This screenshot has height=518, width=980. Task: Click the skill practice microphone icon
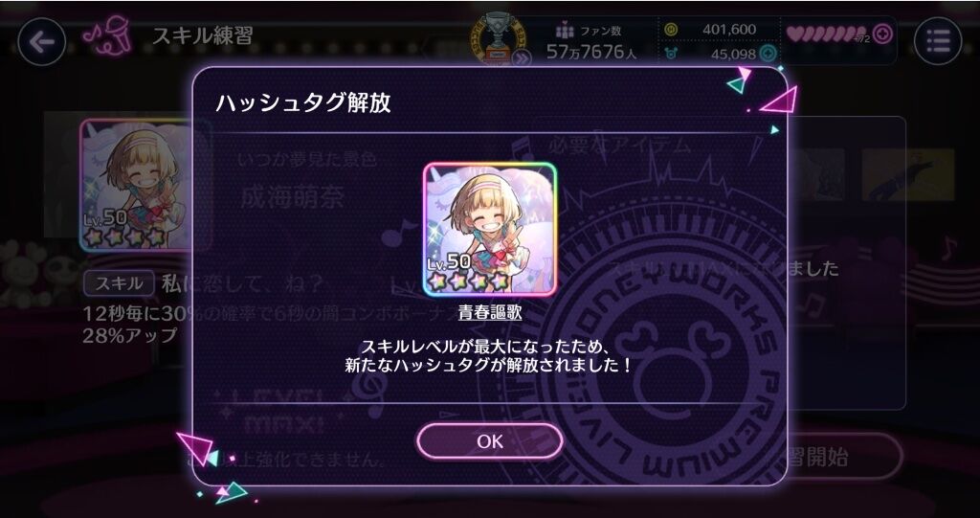coord(107,36)
